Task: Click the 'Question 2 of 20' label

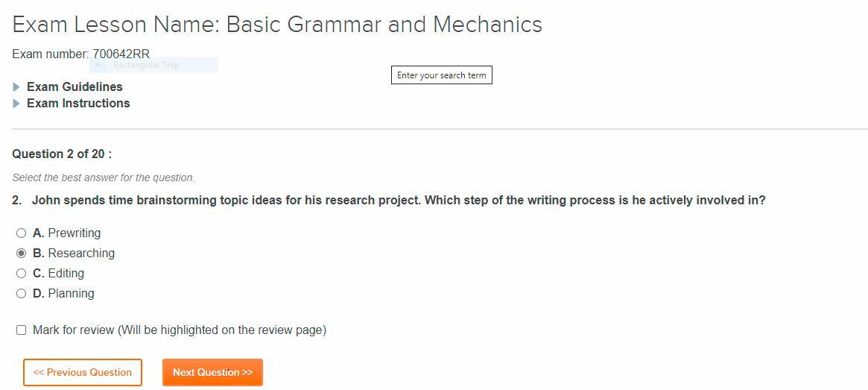Action: [62, 154]
